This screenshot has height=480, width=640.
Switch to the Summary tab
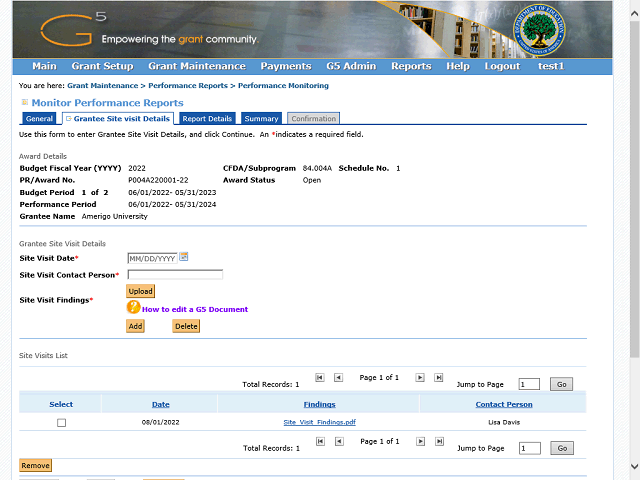tap(262, 119)
